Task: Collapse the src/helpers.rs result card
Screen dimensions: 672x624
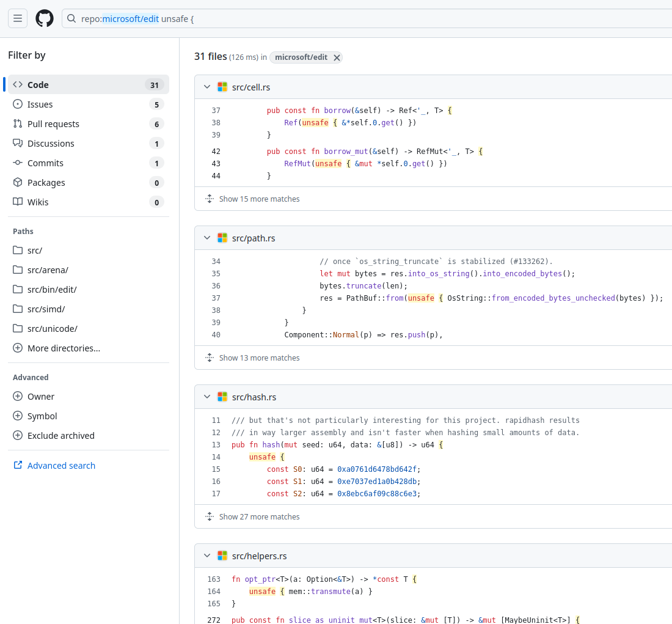Action: click(207, 556)
